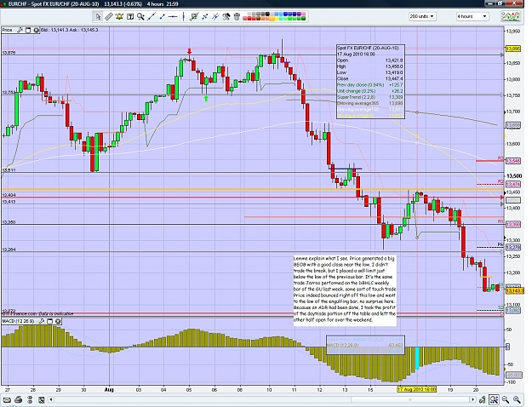
Task: Select the move-points crossed arrows tool
Action: (204, 16)
